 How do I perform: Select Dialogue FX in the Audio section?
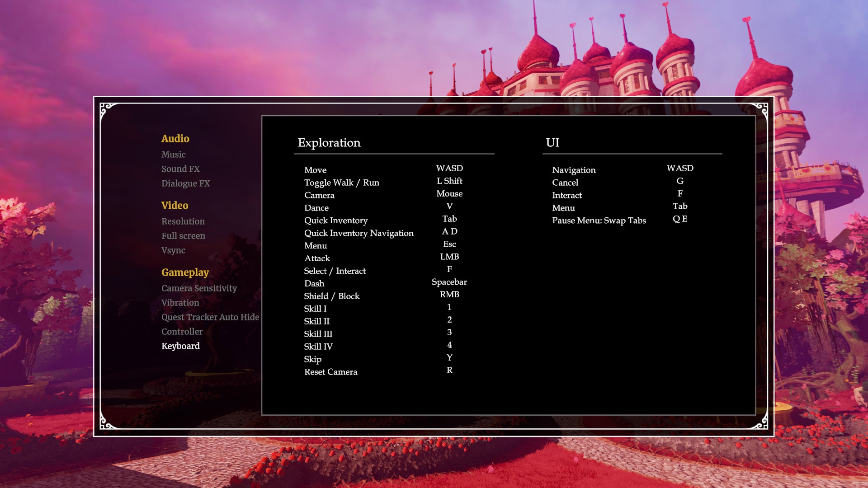(185, 183)
